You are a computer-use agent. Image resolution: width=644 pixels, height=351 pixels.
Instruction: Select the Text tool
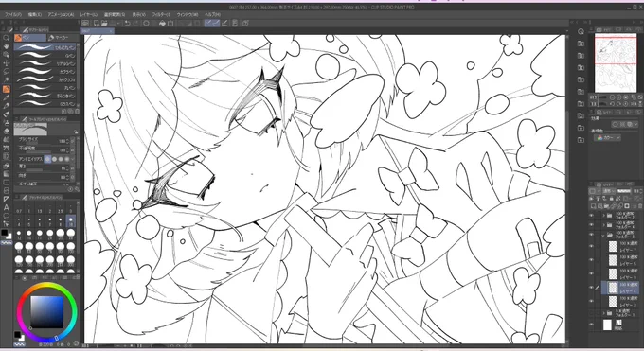(7, 207)
